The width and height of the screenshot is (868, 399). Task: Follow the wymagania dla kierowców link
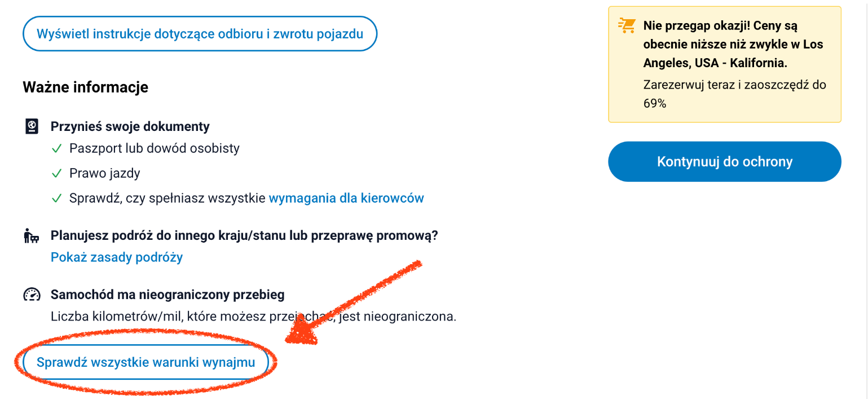(x=346, y=198)
